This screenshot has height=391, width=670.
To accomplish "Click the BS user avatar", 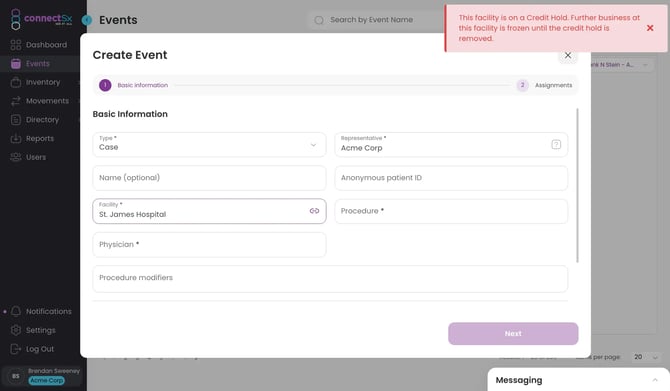I will (16, 376).
